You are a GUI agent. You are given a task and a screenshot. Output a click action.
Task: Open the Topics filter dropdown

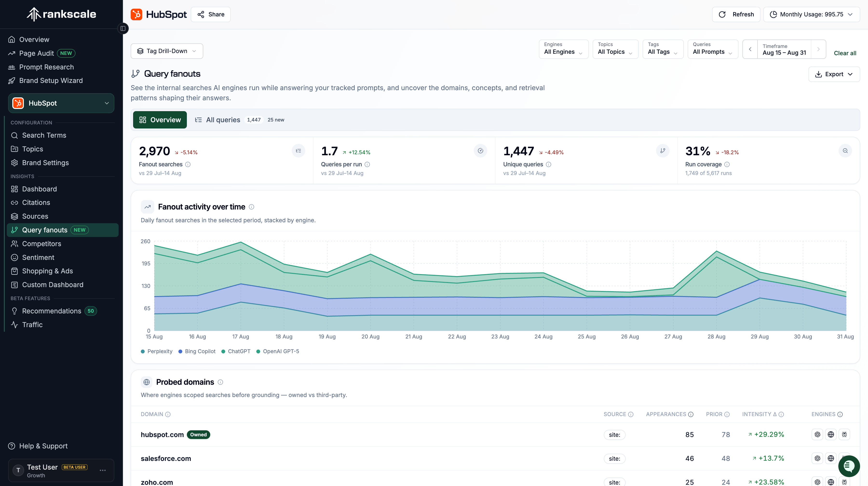coord(615,49)
